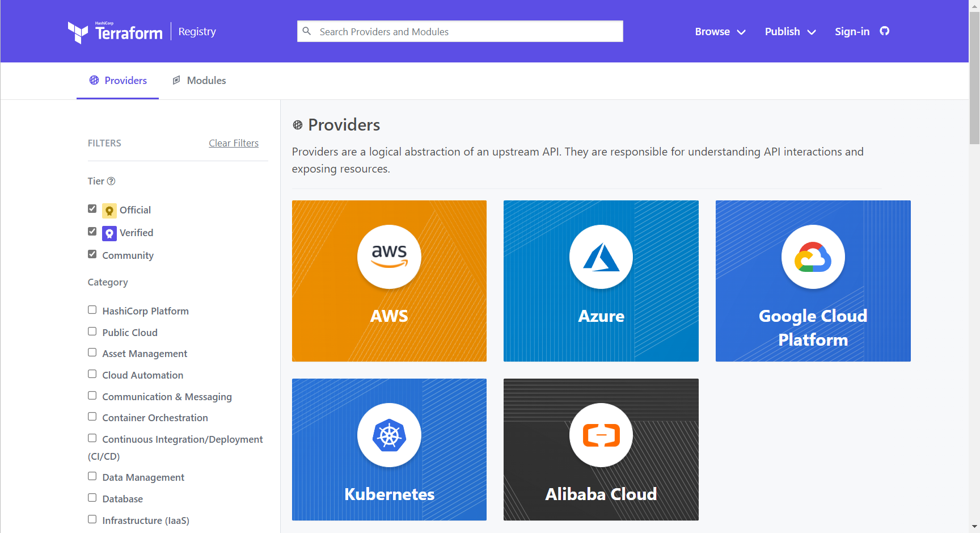This screenshot has width=980, height=533.
Task: Check the HashiCorp Platform category
Action: 92,309
